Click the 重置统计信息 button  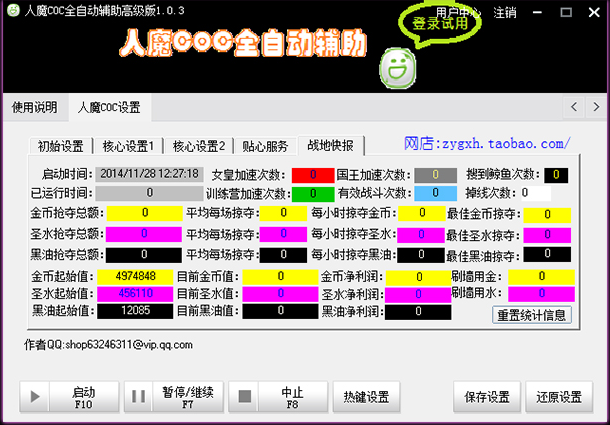532,315
